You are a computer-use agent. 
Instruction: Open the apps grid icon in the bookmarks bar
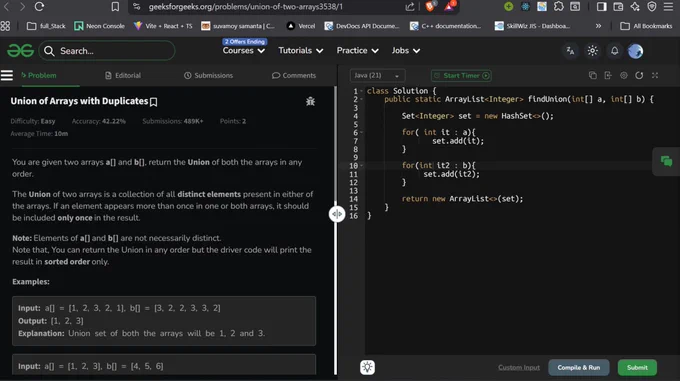[5, 26]
